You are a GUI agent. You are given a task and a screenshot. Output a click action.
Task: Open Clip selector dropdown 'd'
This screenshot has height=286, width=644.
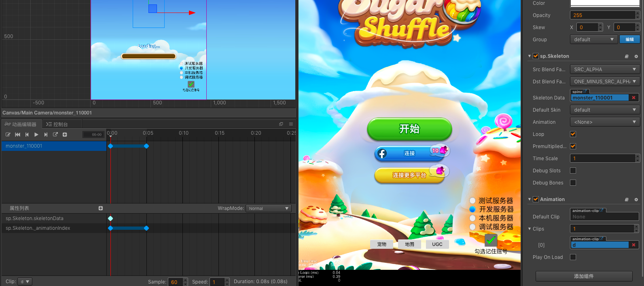coord(25,282)
